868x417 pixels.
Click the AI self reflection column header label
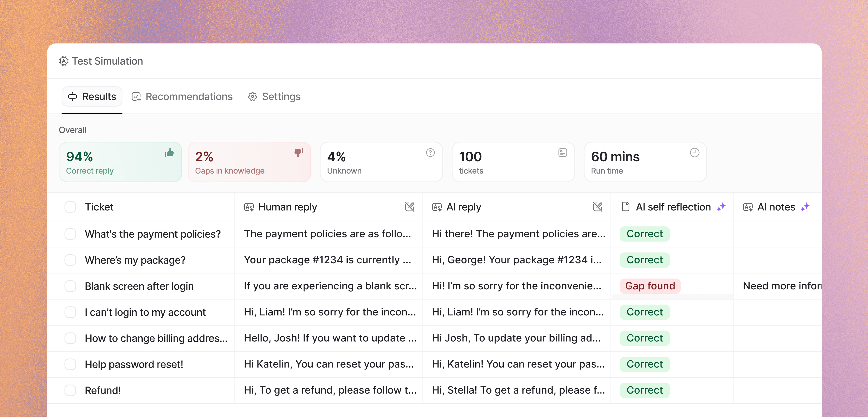673,207
